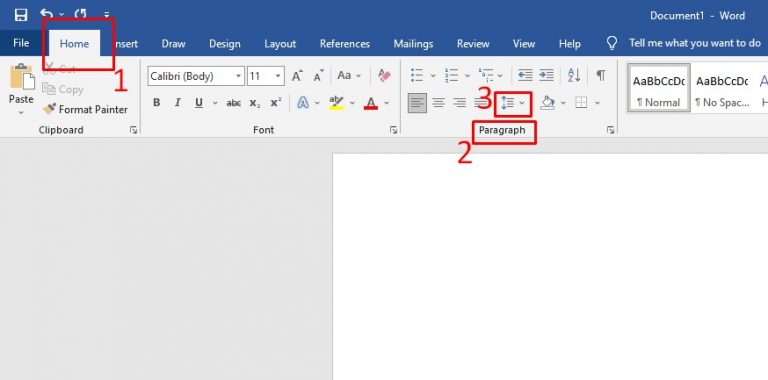768x380 pixels.
Task: Open the Change Case Aa menu
Action: coord(349,75)
